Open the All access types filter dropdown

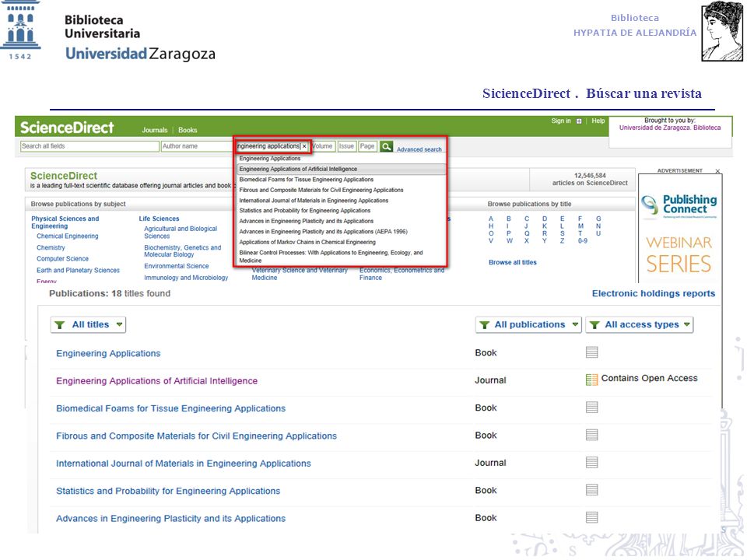pos(640,325)
